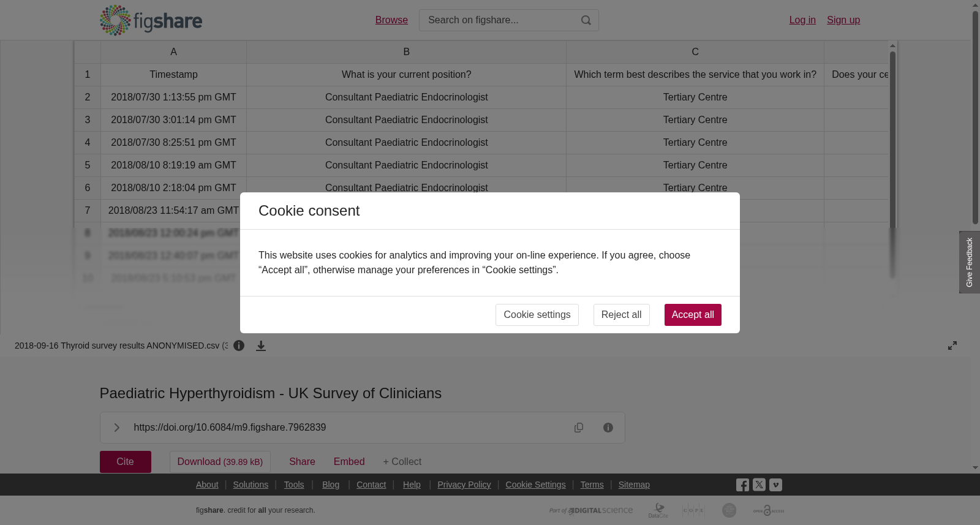Click + Collect
The width and height of the screenshot is (980, 525).
402,462
